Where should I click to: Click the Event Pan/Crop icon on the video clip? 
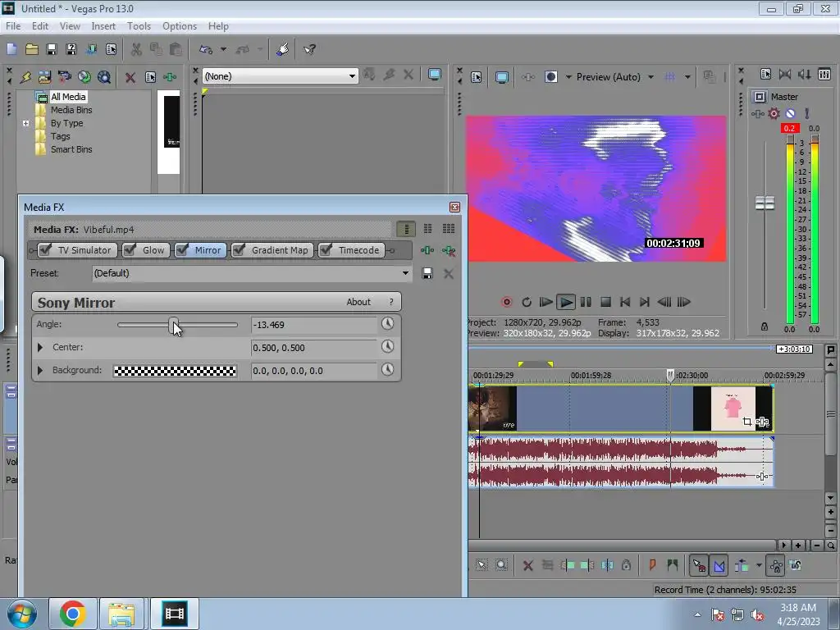pyautogui.click(x=747, y=422)
